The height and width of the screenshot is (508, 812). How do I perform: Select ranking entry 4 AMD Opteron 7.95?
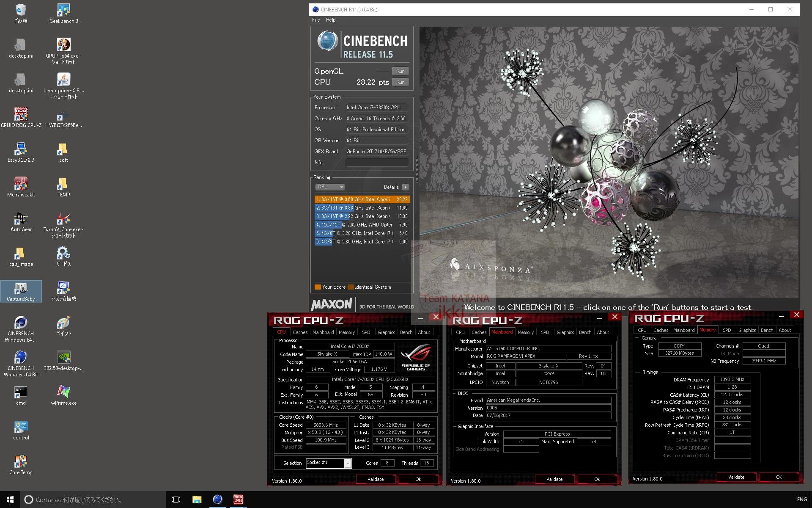click(x=362, y=225)
